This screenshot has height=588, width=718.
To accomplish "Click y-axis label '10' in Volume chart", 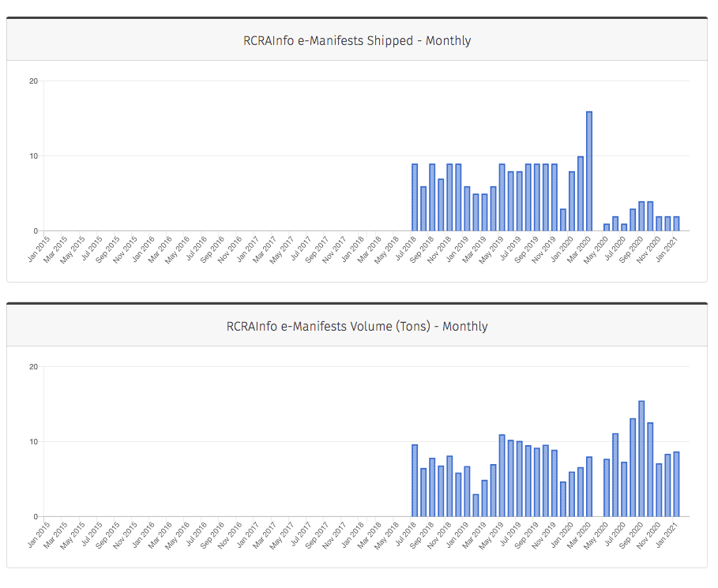I will (33, 442).
